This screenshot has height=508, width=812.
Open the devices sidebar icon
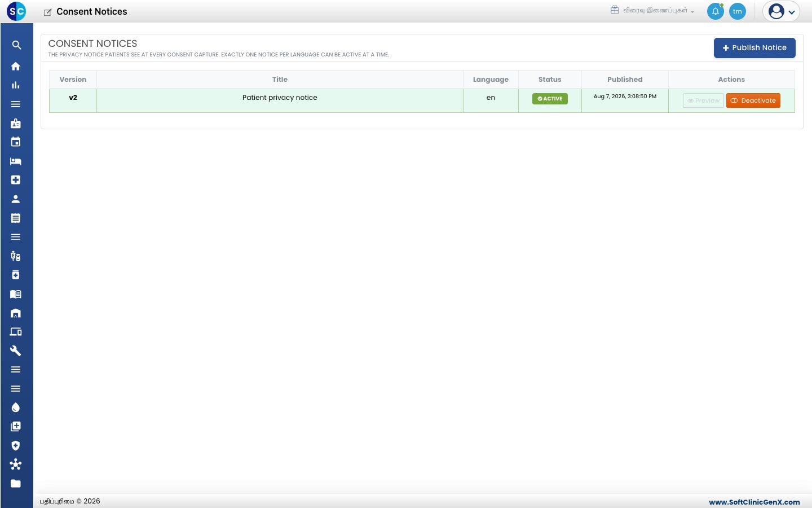click(x=16, y=332)
